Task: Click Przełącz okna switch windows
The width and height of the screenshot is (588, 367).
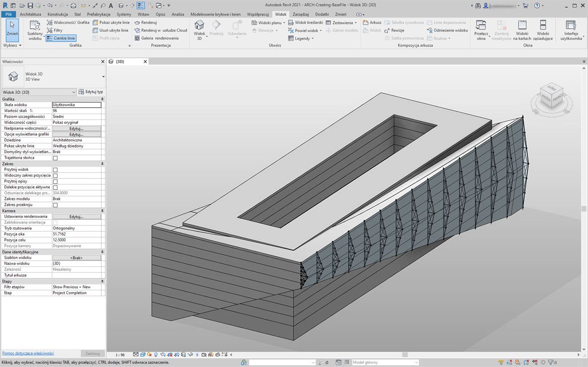Action: pos(481,30)
